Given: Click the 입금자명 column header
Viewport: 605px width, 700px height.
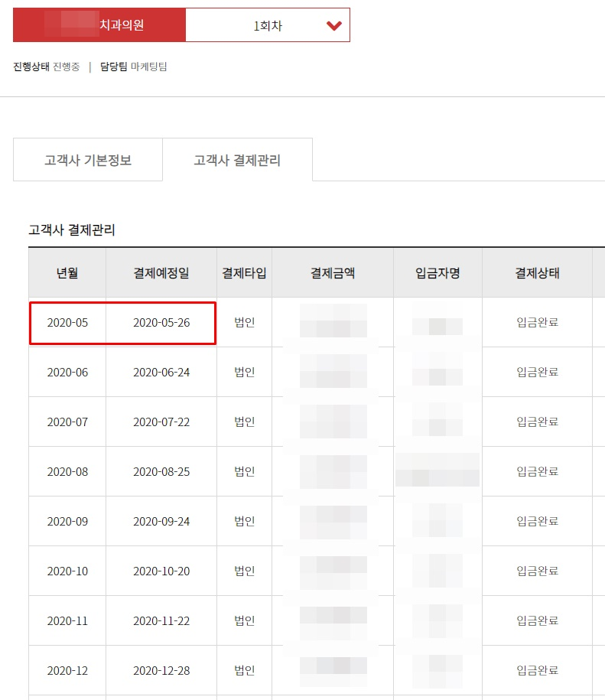Looking at the screenshot, I should (437, 272).
